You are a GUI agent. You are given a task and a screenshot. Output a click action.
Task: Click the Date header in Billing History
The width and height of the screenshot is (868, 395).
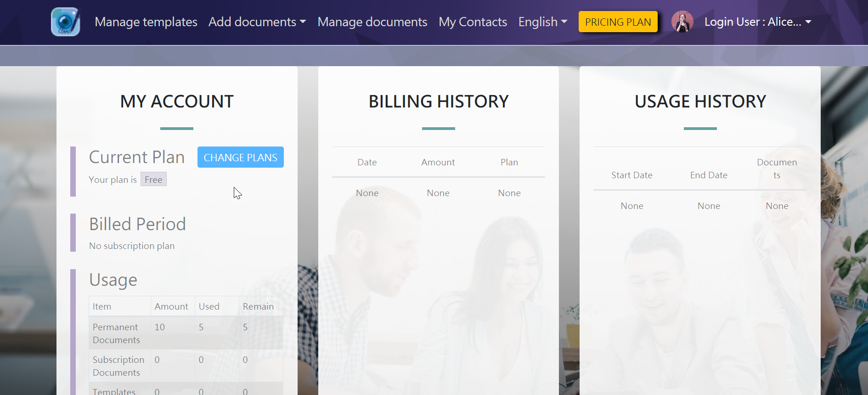pos(367,162)
